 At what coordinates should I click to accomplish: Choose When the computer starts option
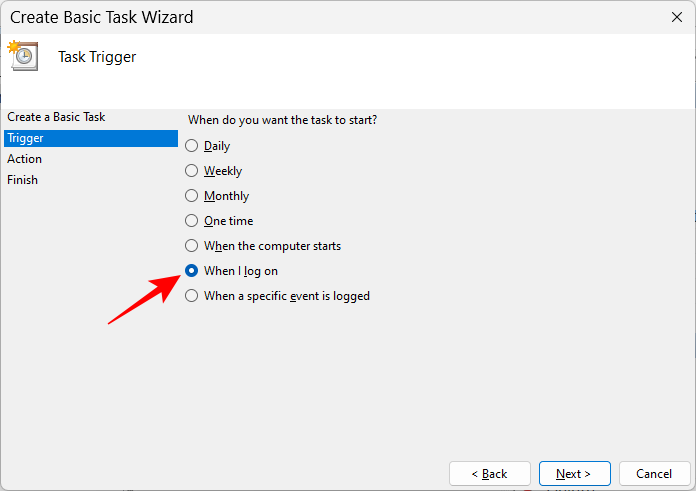tap(192, 246)
